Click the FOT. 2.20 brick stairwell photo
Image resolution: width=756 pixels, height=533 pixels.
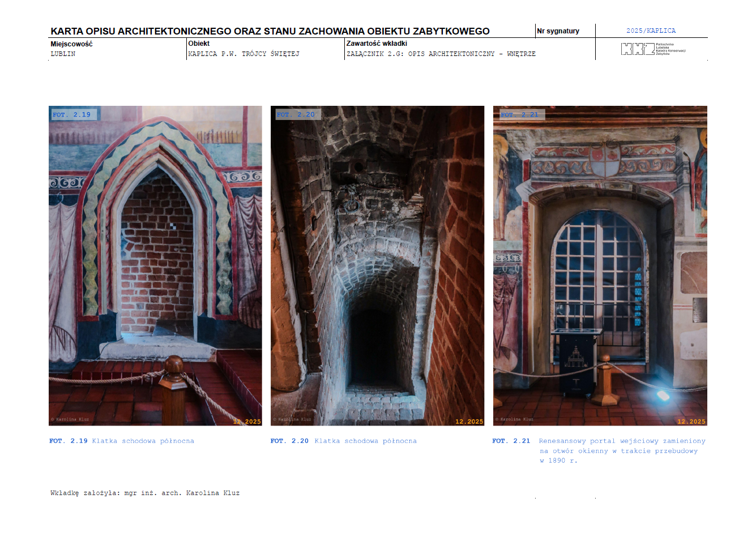click(377, 265)
